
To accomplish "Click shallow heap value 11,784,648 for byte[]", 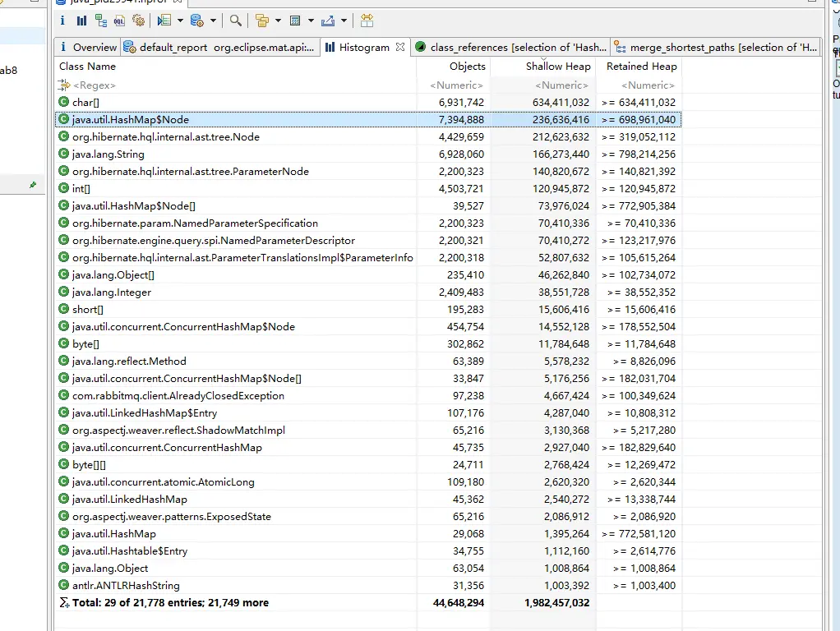I will coord(564,344).
